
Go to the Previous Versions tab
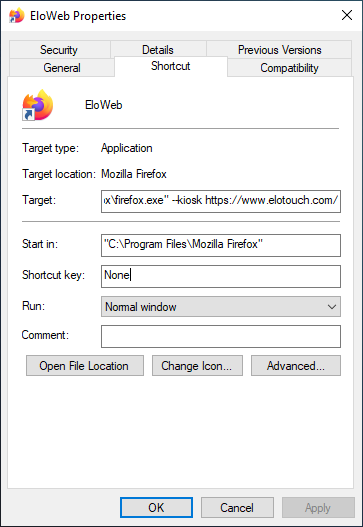click(279, 50)
